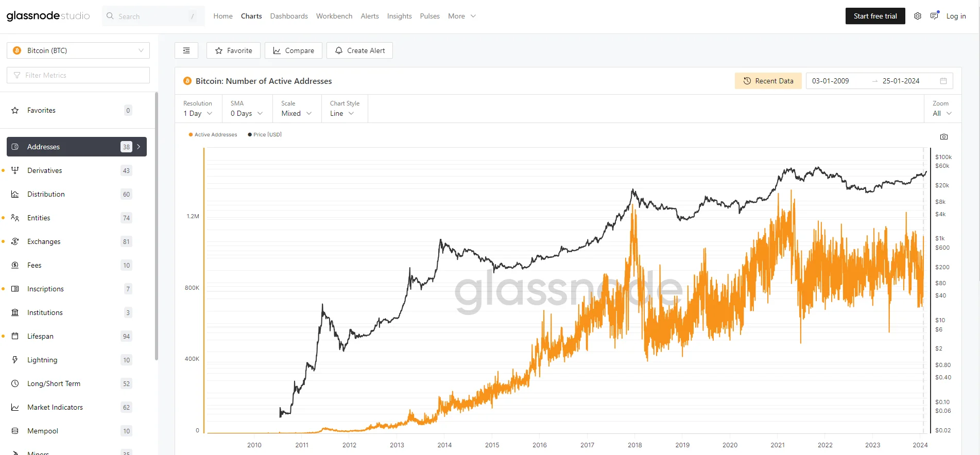980x455 pixels.
Task: Open settings gear icon in header
Action: click(x=918, y=16)
